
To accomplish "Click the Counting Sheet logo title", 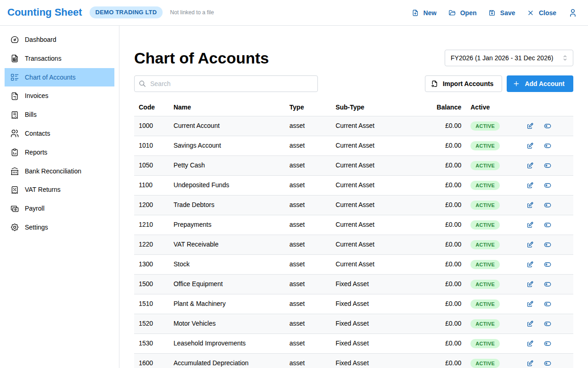I will 45,12.
